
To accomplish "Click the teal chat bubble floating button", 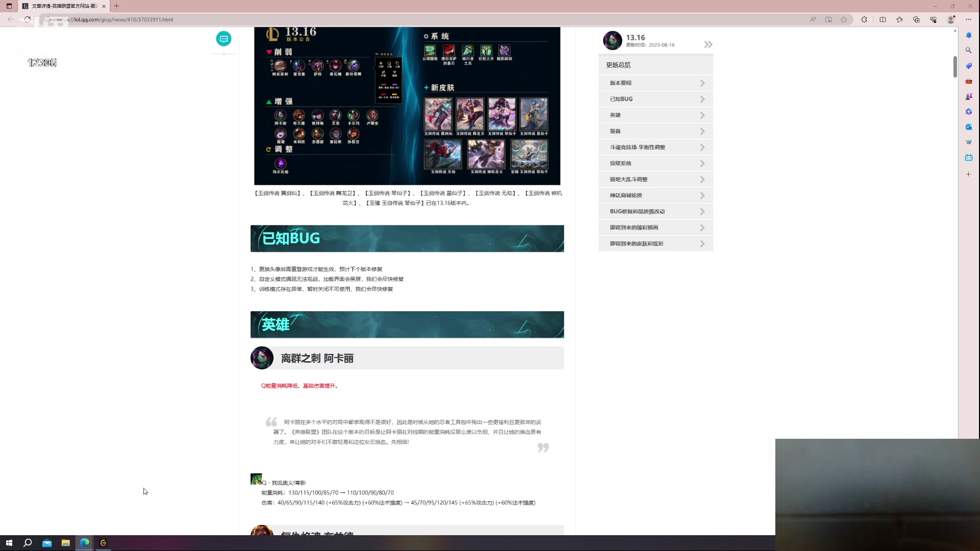I will (x=224, y=39).
